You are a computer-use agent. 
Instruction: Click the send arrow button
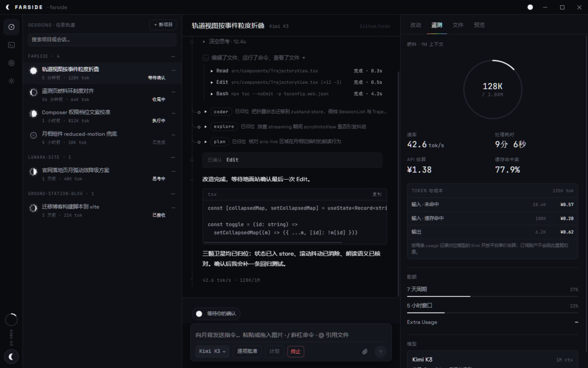pyautogui.click(x=380, y=351)
